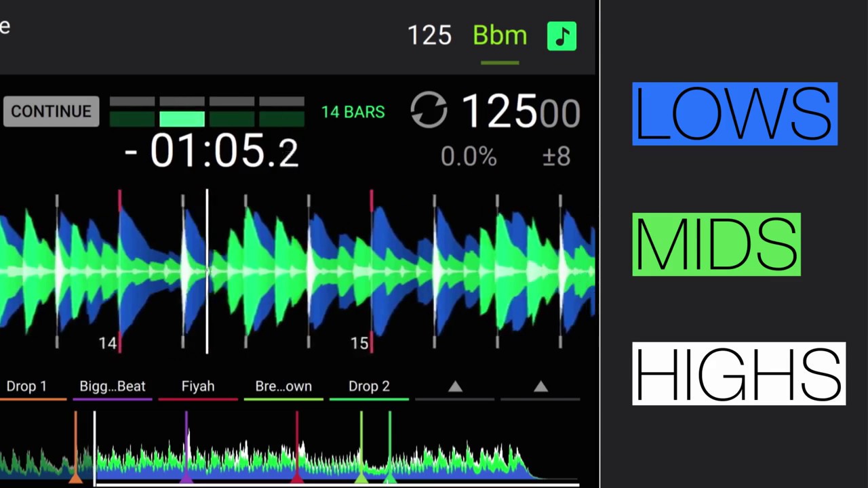Click the CONTINUE button
868x488 pixels.
51,112
